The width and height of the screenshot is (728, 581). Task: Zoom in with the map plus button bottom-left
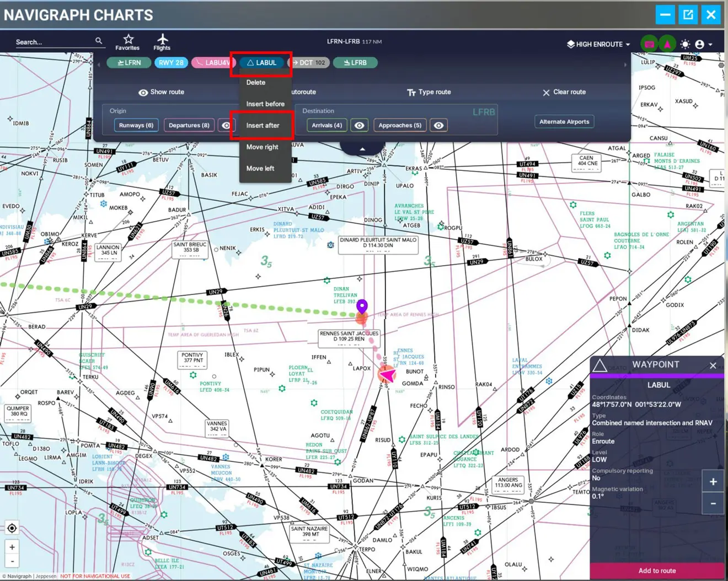click(12, 547)
